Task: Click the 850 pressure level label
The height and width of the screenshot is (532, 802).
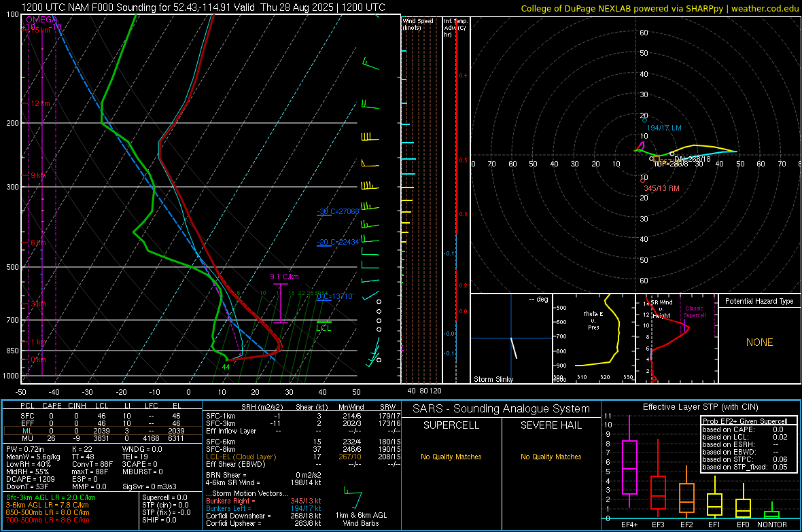Action: (x=12, y=351)
